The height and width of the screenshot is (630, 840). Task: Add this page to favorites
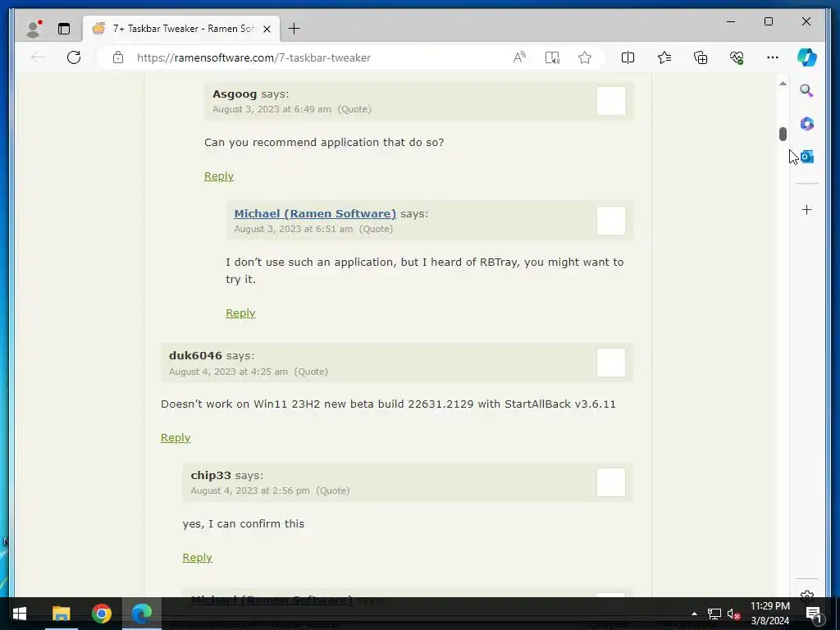pos(585,57)
